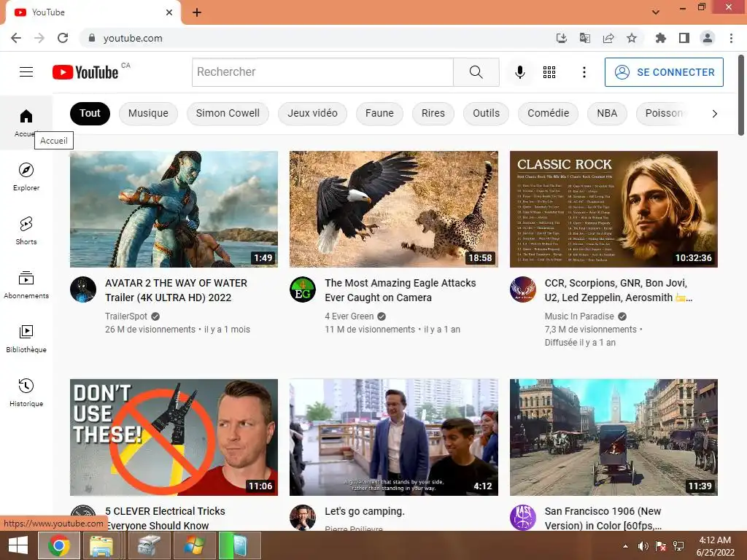Open the eagle attacks video thumbnail
The height and width of the screenshot is (560, 747).
[x=393, y=209]
